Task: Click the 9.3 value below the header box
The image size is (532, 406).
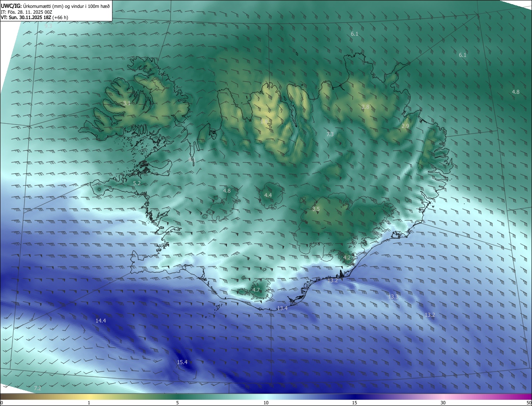Action: (x=48, y=26)
